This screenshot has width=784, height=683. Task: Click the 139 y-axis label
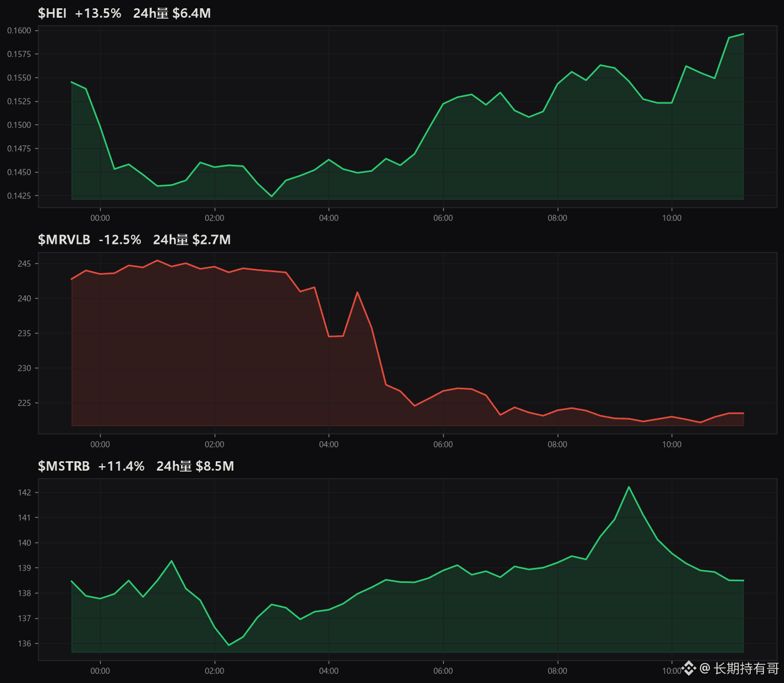24,568
